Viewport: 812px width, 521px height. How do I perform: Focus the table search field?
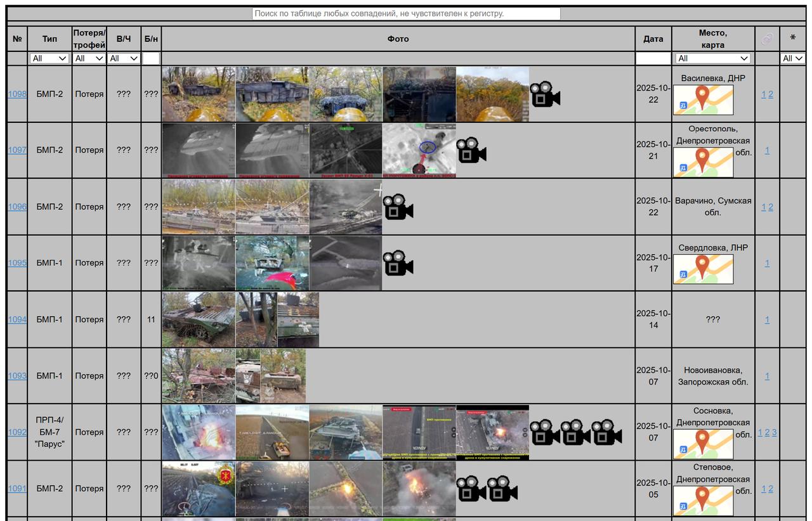point(407,13)
